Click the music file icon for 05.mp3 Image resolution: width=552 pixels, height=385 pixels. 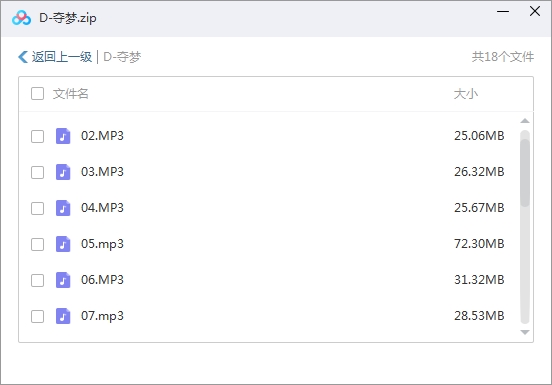[63, 244]
